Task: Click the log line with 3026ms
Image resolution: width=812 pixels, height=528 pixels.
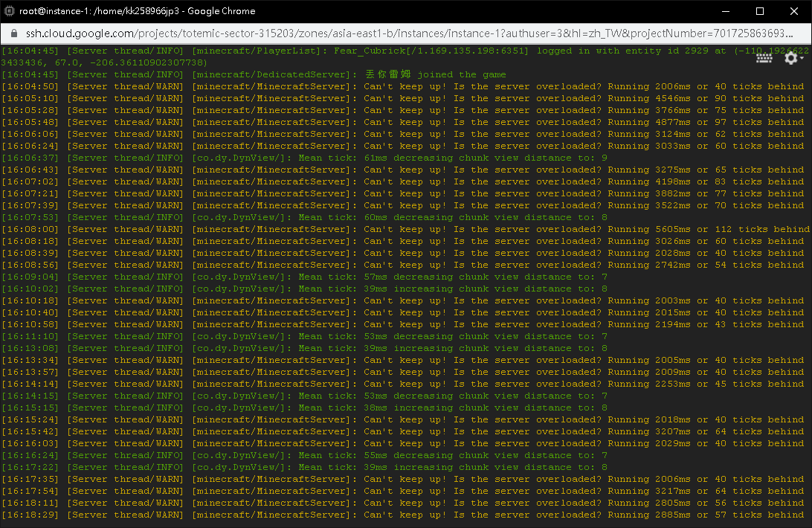Action: coord(402,242)
